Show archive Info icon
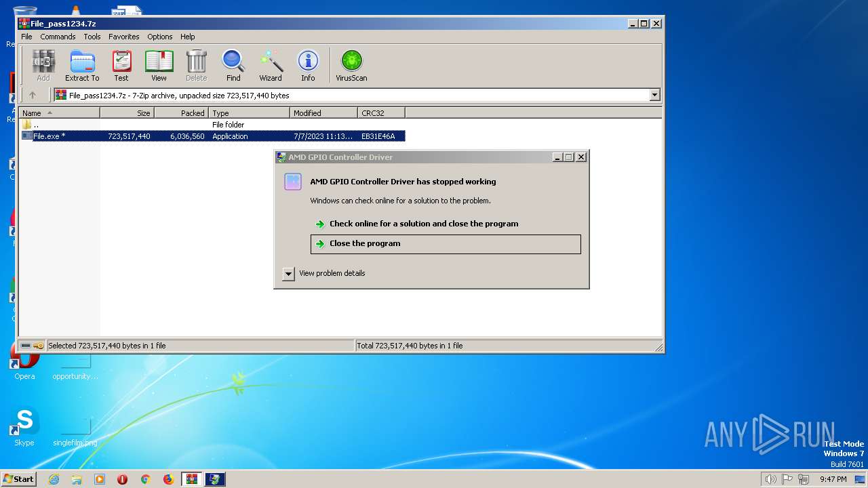The width and height of the screenshot is (868, 488). [308, 65]
